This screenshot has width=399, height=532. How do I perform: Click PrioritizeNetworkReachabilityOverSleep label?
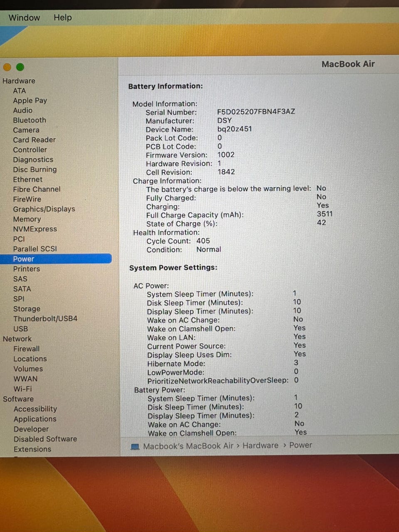point(218,381)
